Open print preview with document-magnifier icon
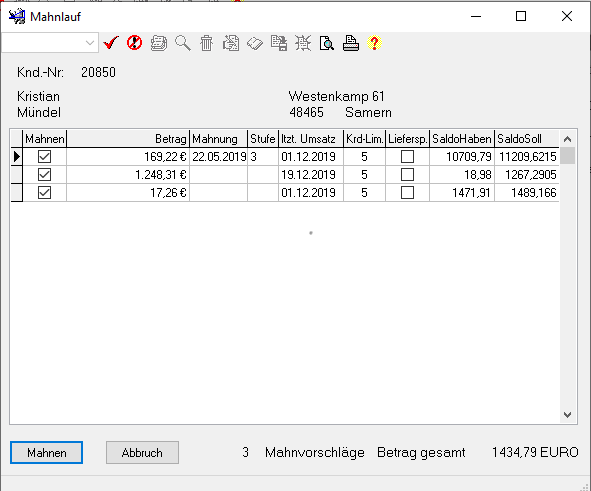Screen dimensions: 591x491 click(327, 43)
